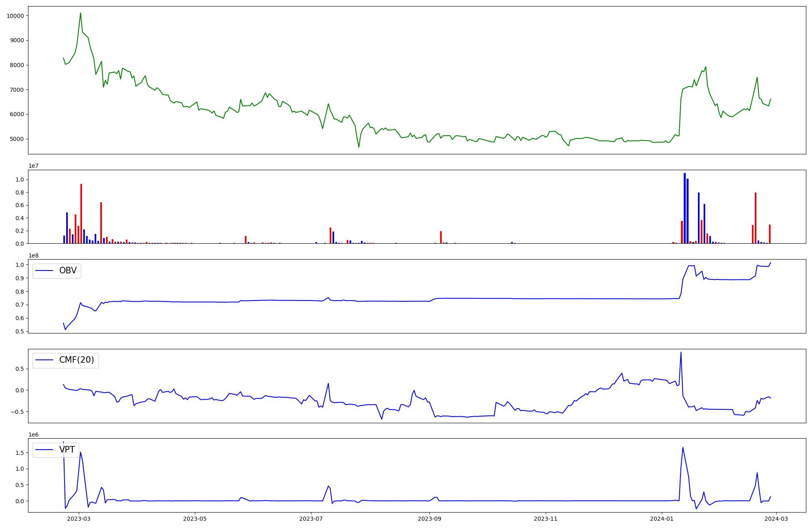Viewport: 812px width, 528px height.
Task: Select the 2023-03 x-axis date label
Action: click(x=79, y=519)
